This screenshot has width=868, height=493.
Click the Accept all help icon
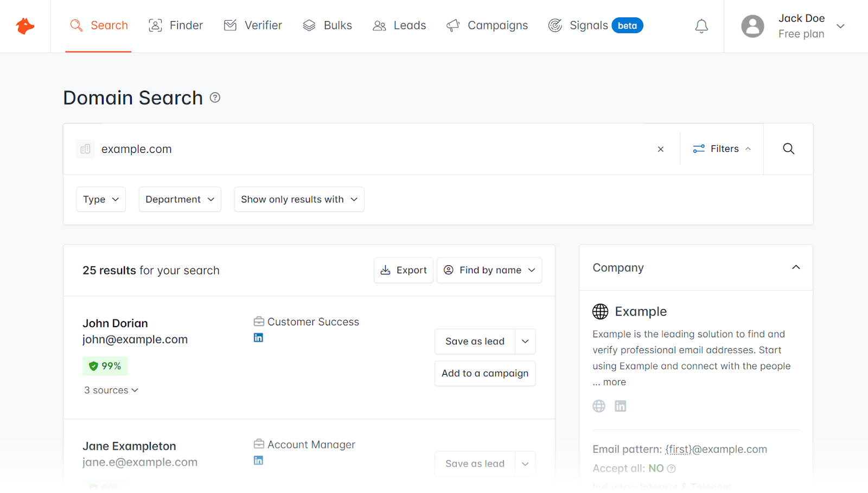[x=672, y=468]
